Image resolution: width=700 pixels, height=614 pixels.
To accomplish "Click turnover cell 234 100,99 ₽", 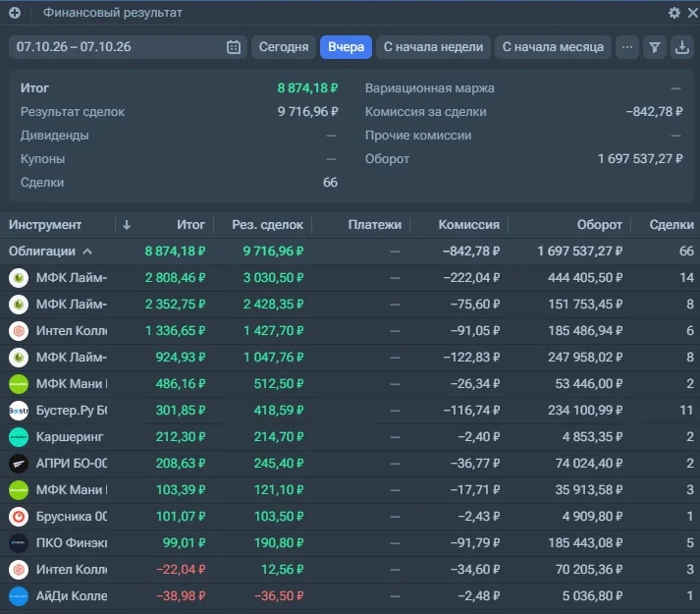I will click(585, 411).
